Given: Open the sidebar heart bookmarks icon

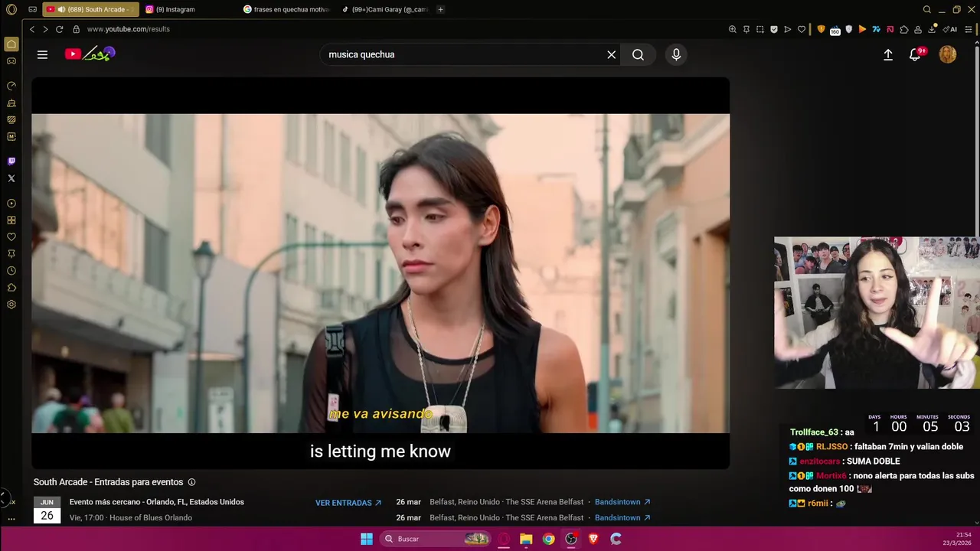Looking at the screenshot, I should click(11, 237).
